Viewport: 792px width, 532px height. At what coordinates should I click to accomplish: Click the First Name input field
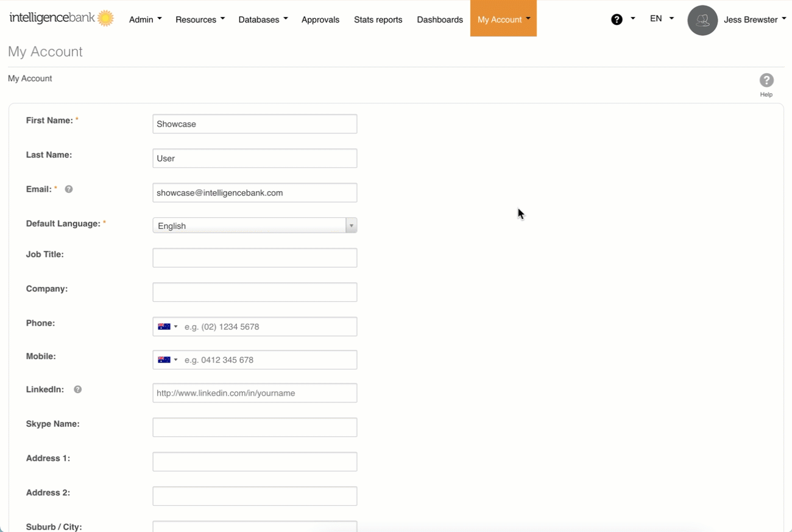coord(255,124)
